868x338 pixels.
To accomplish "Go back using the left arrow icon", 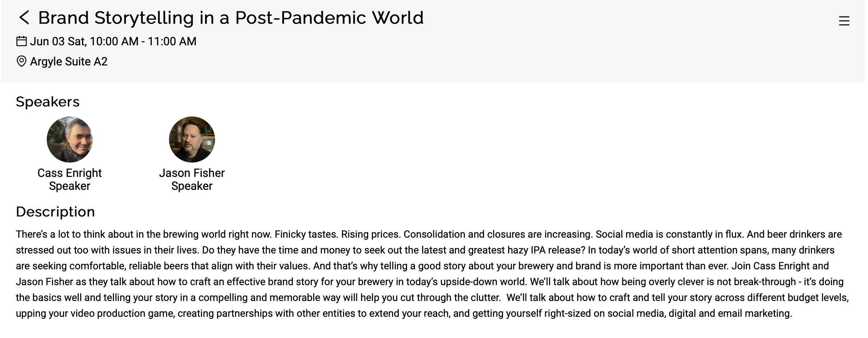I will 24,18.
